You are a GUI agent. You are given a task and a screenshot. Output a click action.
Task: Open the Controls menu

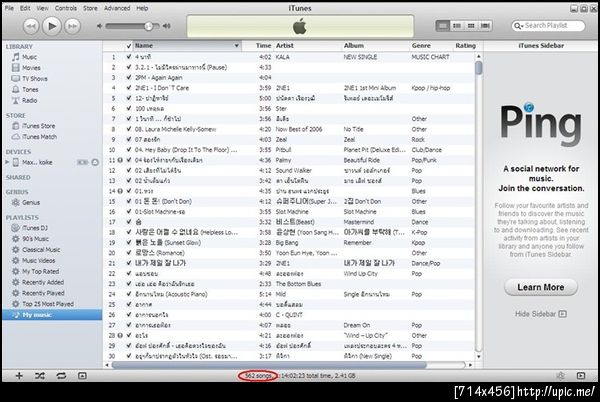pos(66,8)
